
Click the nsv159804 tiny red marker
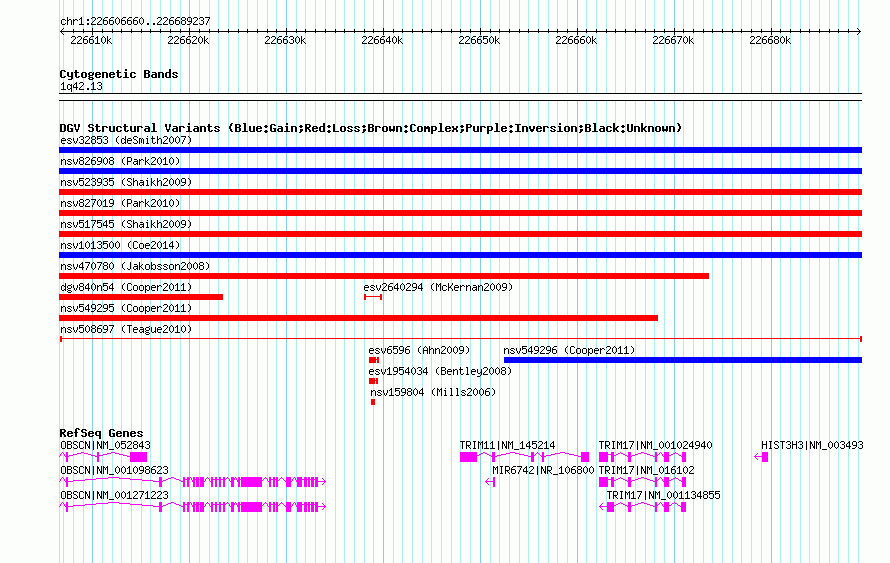(373, 402)
